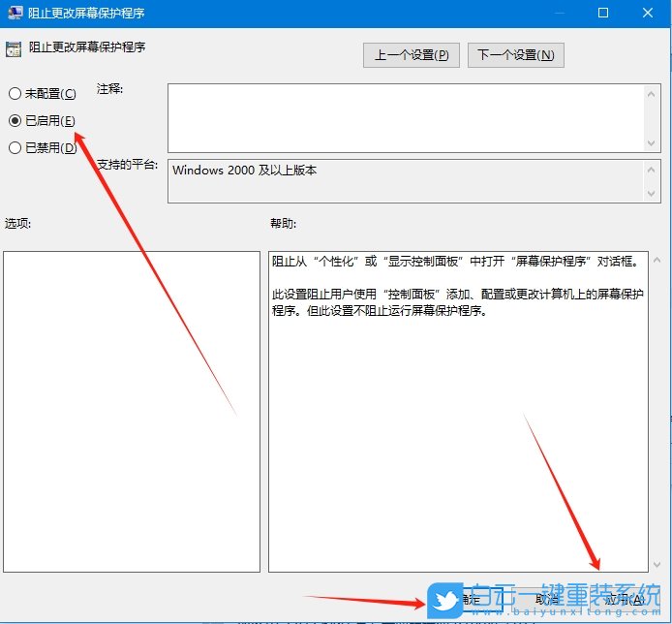The height and width of the screenshot is (624, 672).
Task: Maximize the dialog window
Action: [603, 13]
